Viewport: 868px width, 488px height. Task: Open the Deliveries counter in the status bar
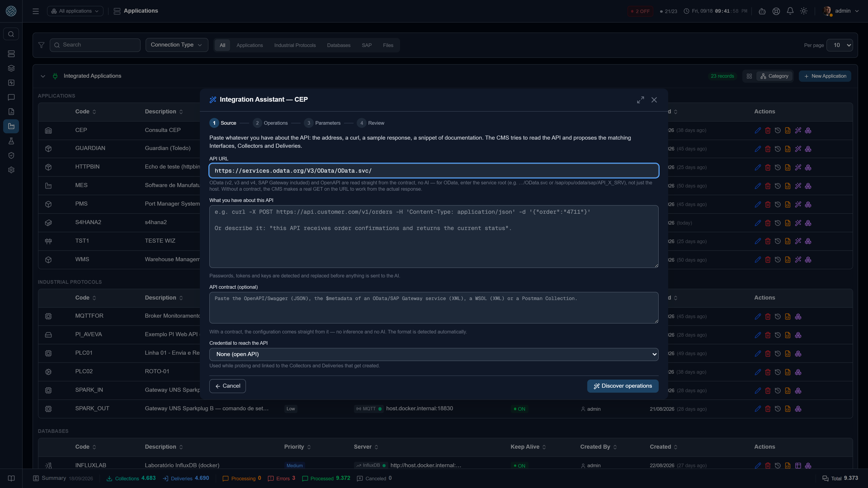tap(186, 479)
